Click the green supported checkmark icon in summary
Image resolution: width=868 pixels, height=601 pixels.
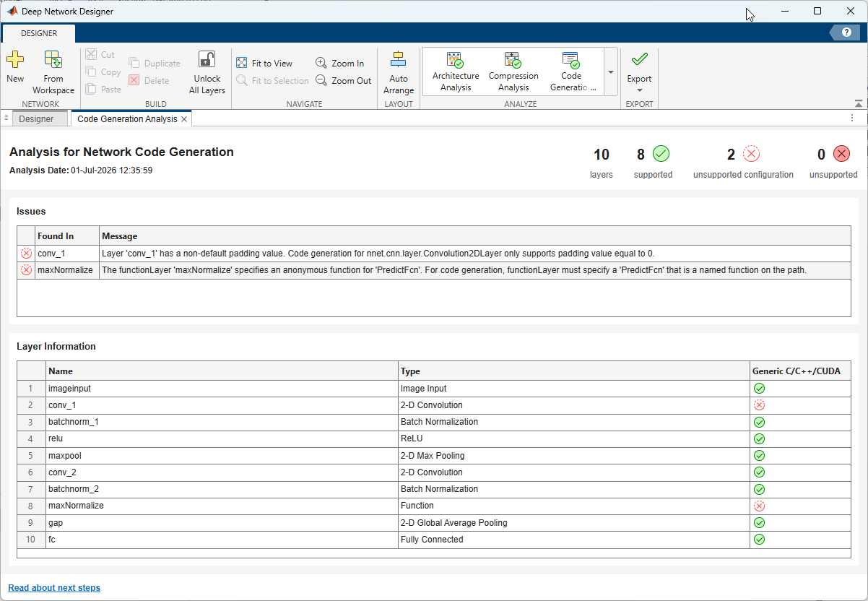tap(661, 153)
